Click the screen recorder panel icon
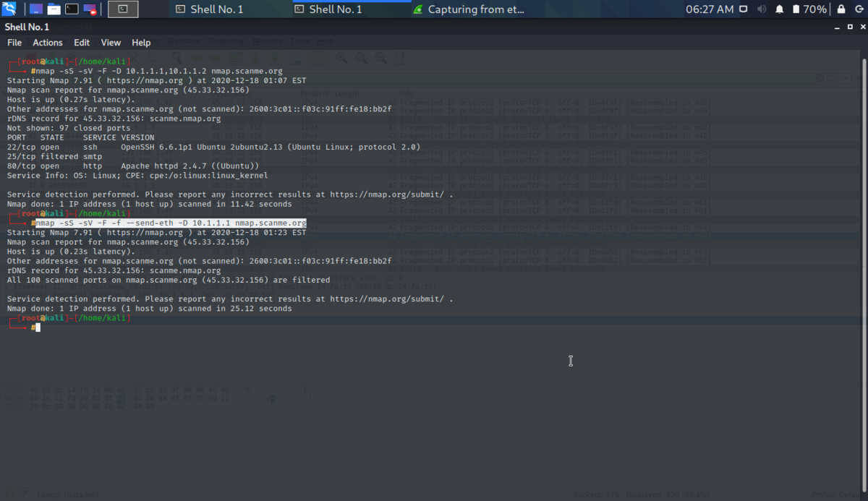Screen dimensions: 868x501 click(x=90, y=9)
